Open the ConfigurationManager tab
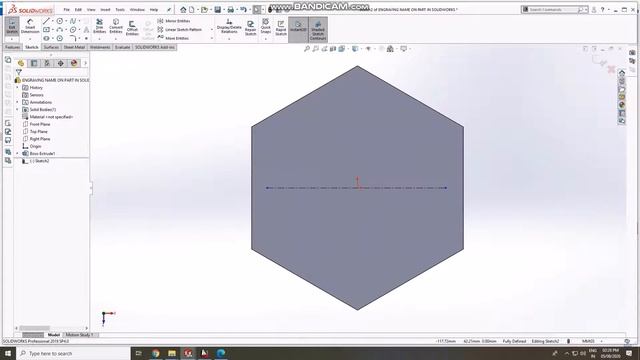640x360 pixels. pyautogui.click(x=47, y=63)
